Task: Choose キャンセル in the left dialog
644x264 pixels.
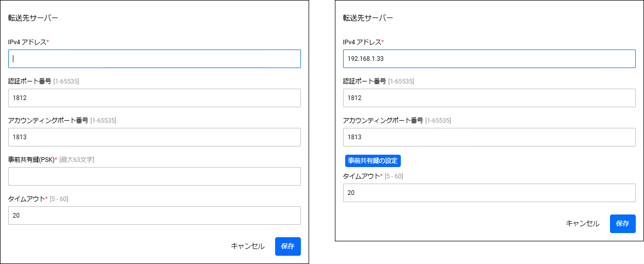Action: 248,246
